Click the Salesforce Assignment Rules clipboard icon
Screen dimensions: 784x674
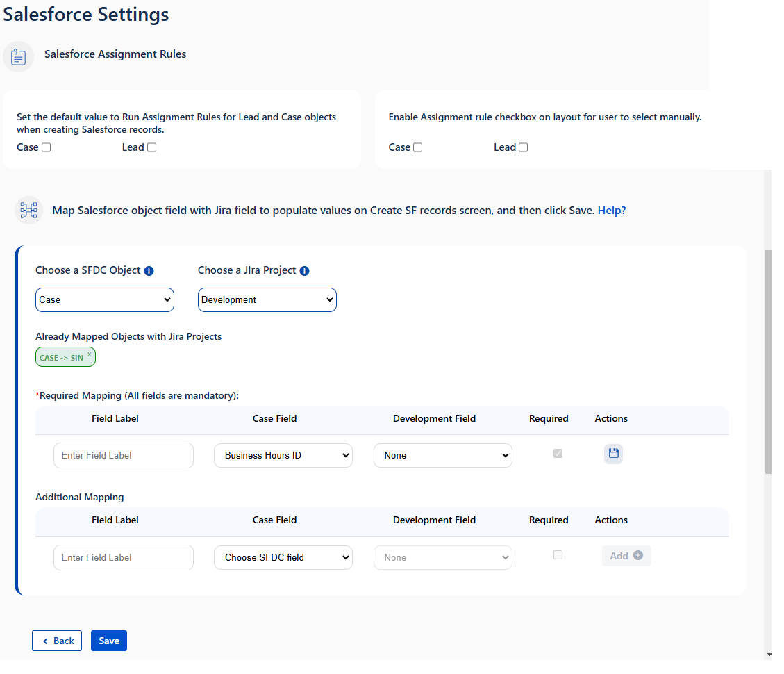19,56
